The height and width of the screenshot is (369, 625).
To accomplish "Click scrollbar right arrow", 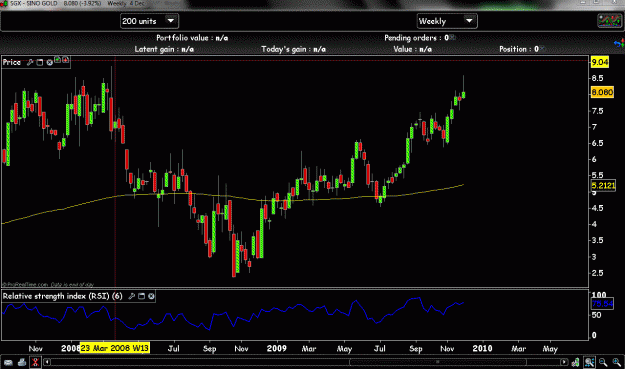I will pos(564,362).
